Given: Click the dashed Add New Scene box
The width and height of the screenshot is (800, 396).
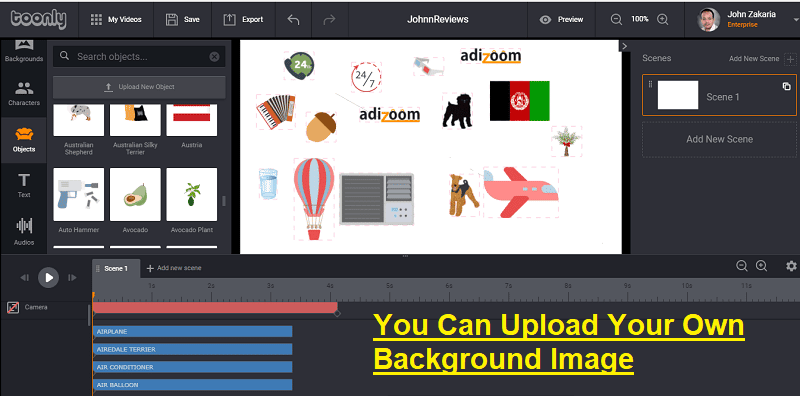Looking at the screenshot, I should point(719,139).
